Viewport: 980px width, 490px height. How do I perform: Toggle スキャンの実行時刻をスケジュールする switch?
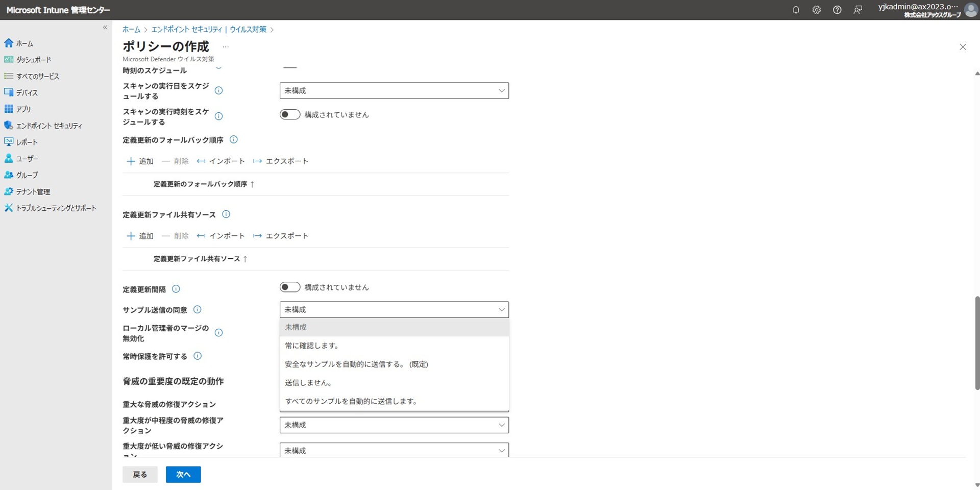tap(290, 114)
